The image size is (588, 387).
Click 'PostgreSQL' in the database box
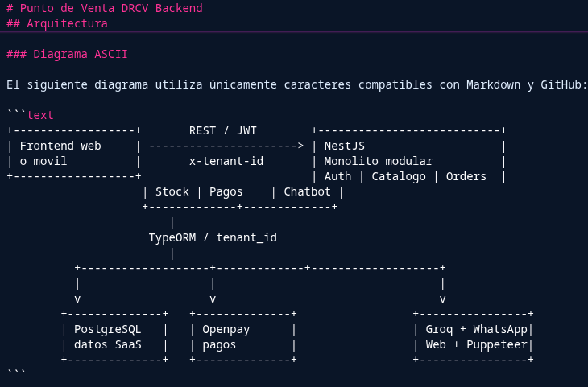[x=108, y=329]
